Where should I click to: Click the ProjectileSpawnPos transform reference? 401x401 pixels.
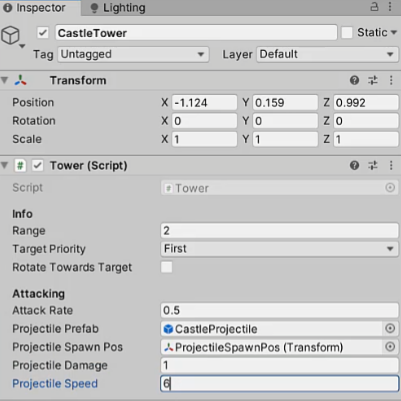pos(272,347)
